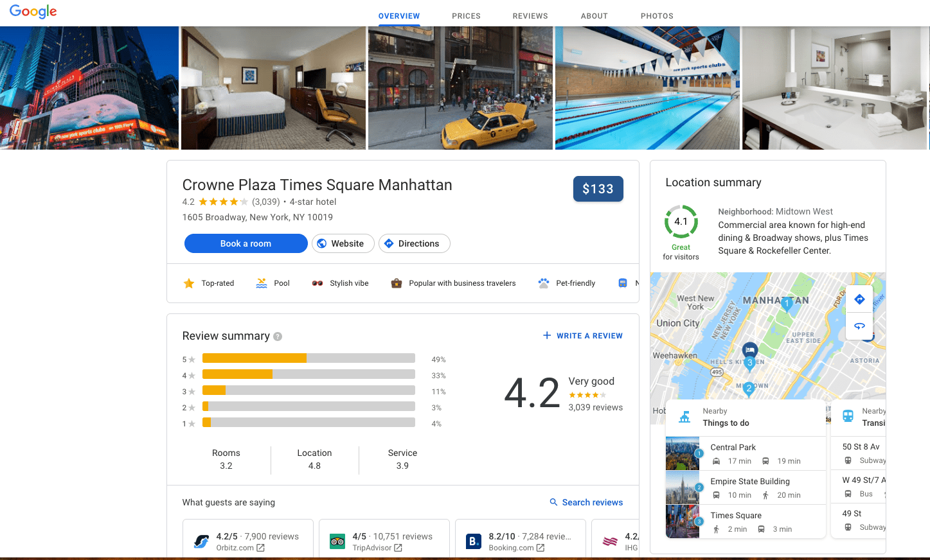
Task: Click the $133 price button
Action: [x=598, y=189]
